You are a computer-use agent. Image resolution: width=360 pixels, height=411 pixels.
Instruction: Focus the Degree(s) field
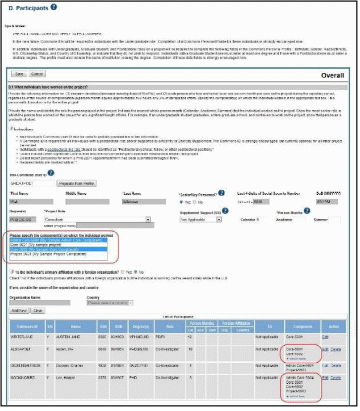pos(23,219)
